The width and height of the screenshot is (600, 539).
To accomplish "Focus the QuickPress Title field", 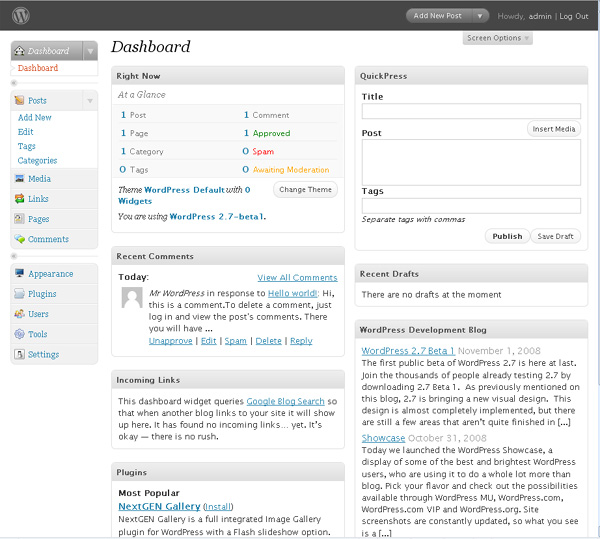I will pos(471,111).
